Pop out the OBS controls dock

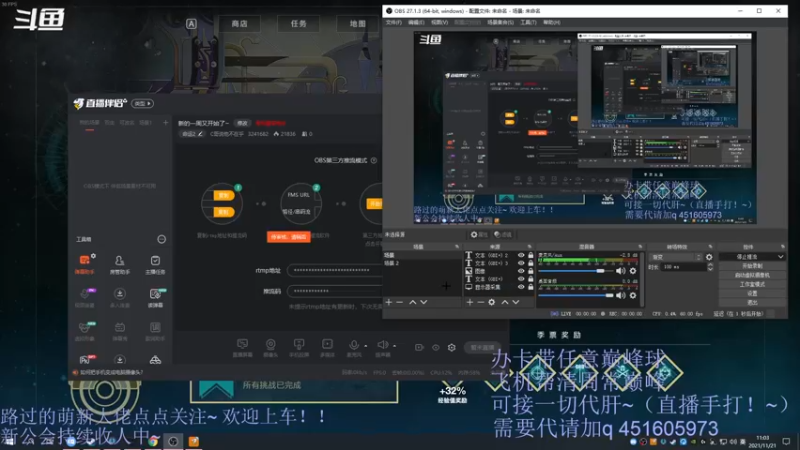[x=783, y=247]
